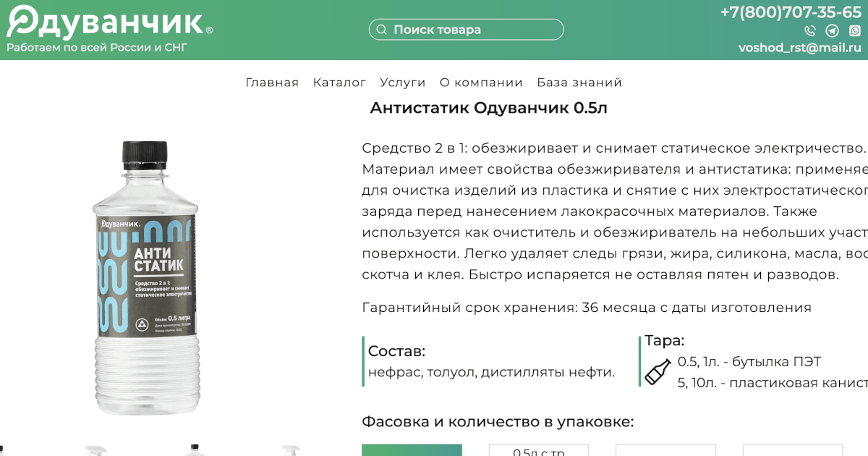Click the Состав: heading

pyautogui.click(x=396, y=352)
